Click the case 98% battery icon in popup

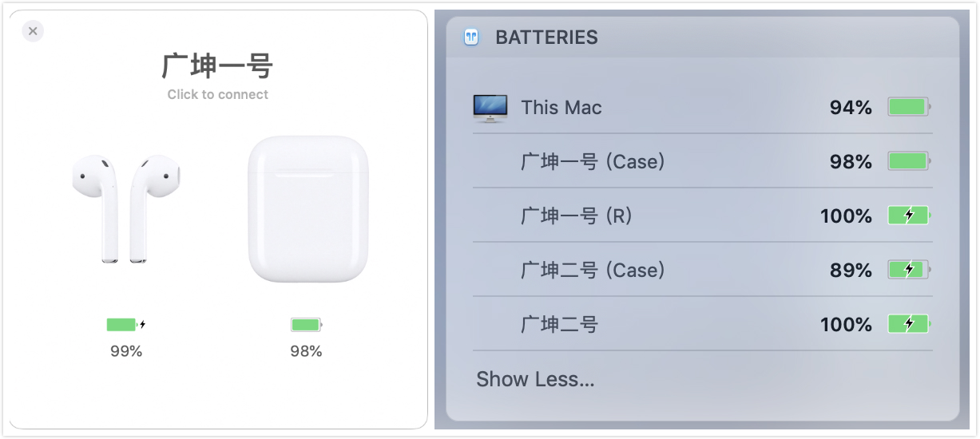(306, 325)
